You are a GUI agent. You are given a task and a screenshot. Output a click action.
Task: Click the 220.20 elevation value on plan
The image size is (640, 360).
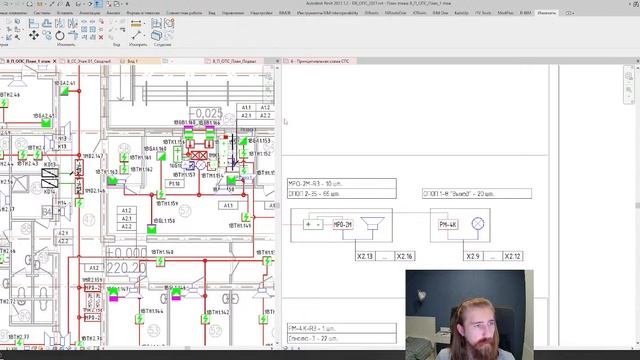coord(126,268)
